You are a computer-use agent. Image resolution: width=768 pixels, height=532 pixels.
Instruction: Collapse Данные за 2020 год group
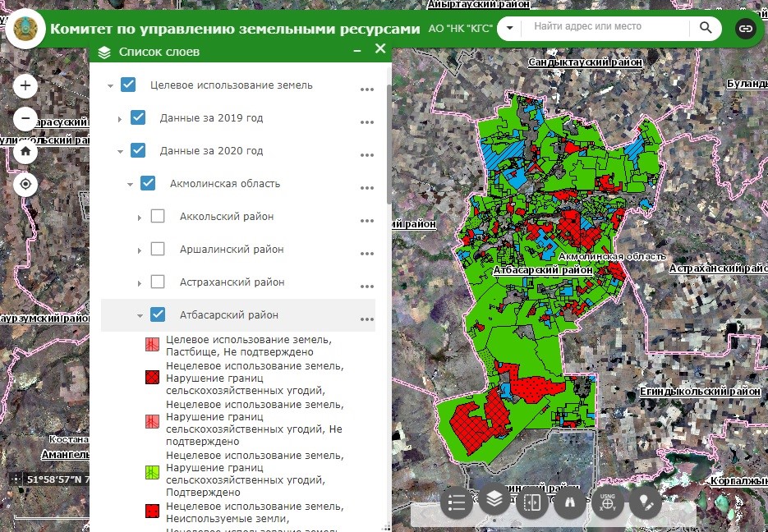coord(120,152)
